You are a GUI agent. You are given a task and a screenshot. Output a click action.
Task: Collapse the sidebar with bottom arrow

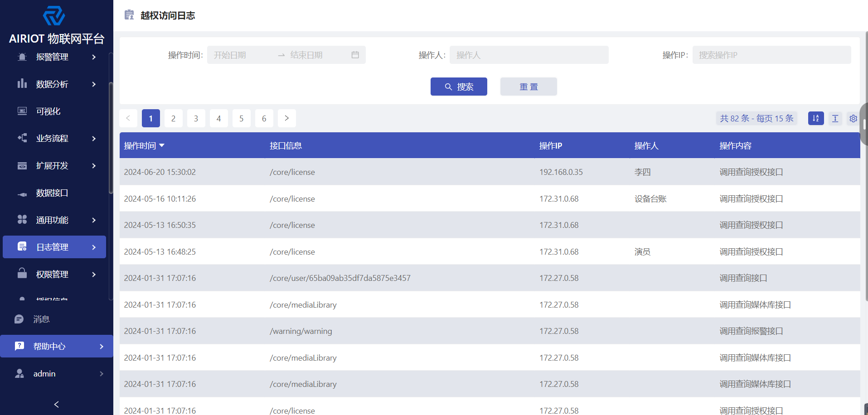pyautogui.click(x=56, y=404)
